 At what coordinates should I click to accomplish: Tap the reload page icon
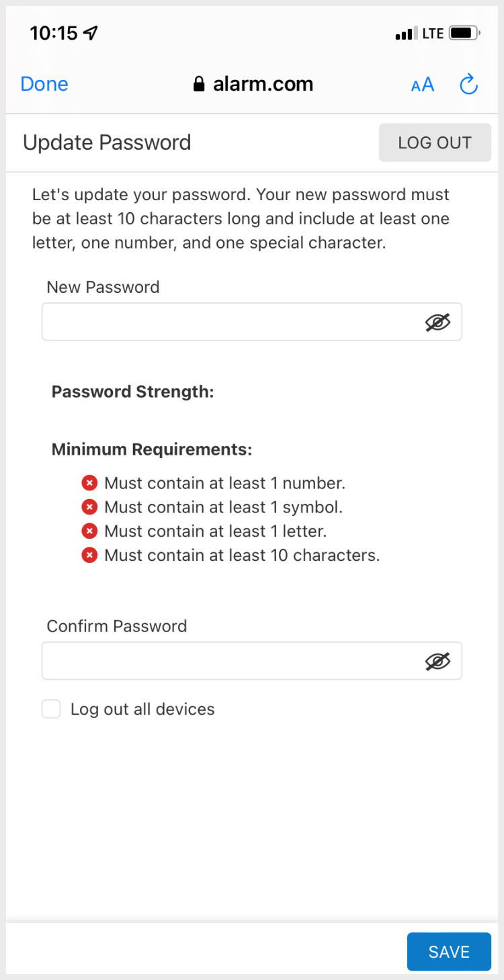click(x=468, y=85)
